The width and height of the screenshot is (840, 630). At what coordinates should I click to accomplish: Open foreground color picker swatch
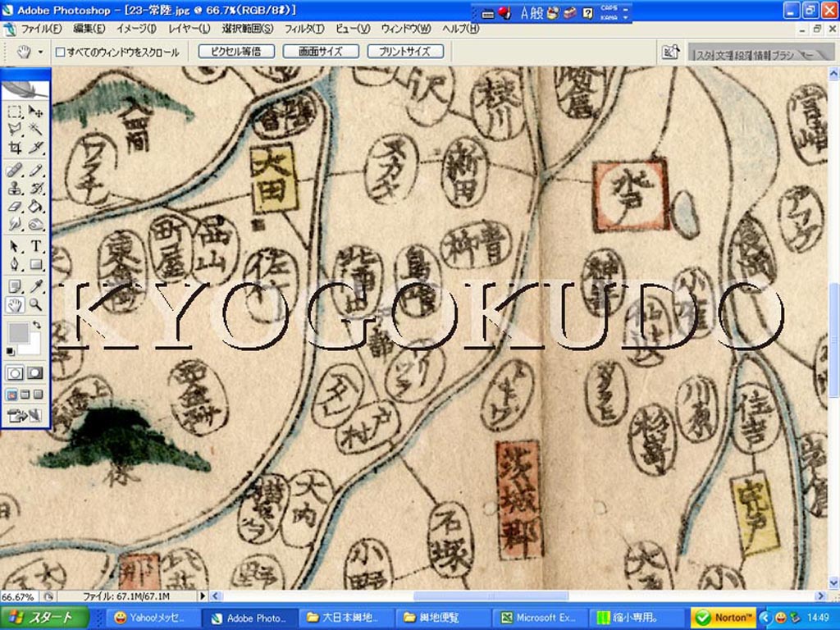click(18, 332)
